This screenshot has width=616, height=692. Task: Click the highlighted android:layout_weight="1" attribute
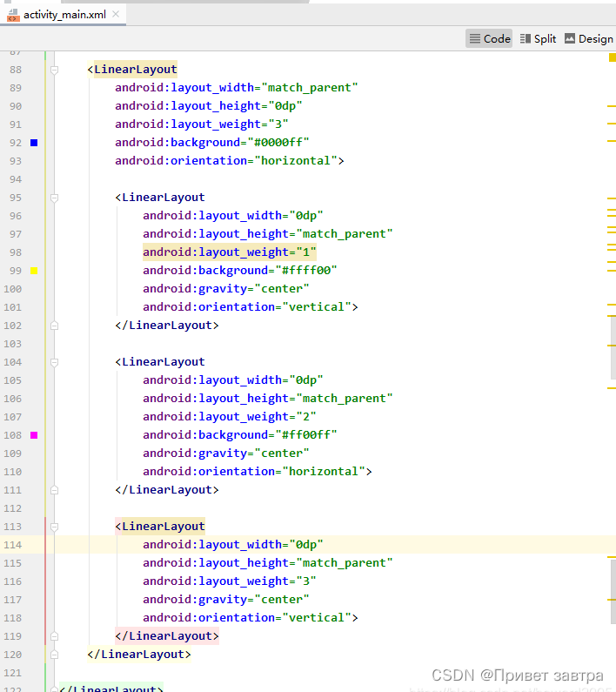point(230,252)
